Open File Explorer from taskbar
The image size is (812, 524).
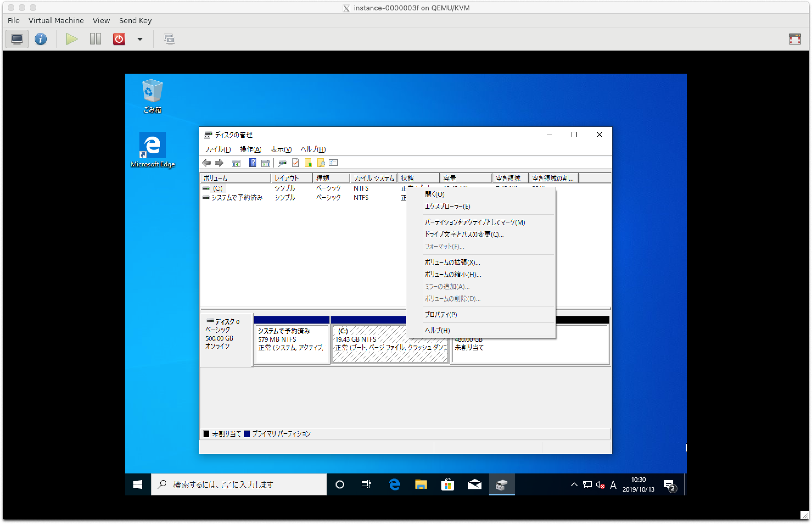[x=421, y=484]
